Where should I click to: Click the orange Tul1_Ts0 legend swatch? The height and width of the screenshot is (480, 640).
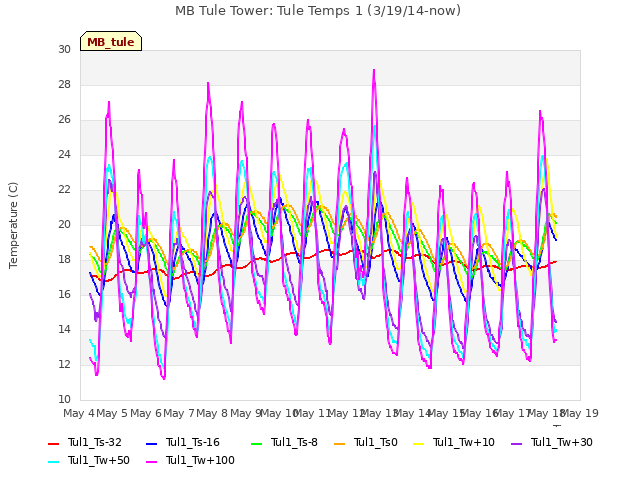click(x=339, y=444)
